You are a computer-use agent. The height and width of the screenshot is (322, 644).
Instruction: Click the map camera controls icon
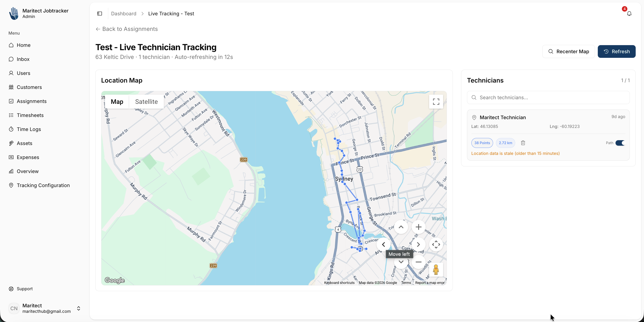tap(436, 244)
